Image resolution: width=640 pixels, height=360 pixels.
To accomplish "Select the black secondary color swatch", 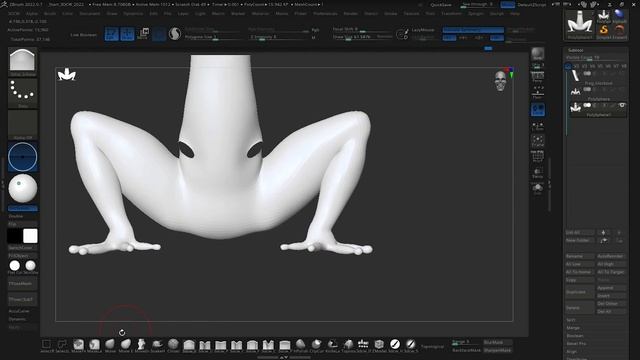I will tap(14, 236).
